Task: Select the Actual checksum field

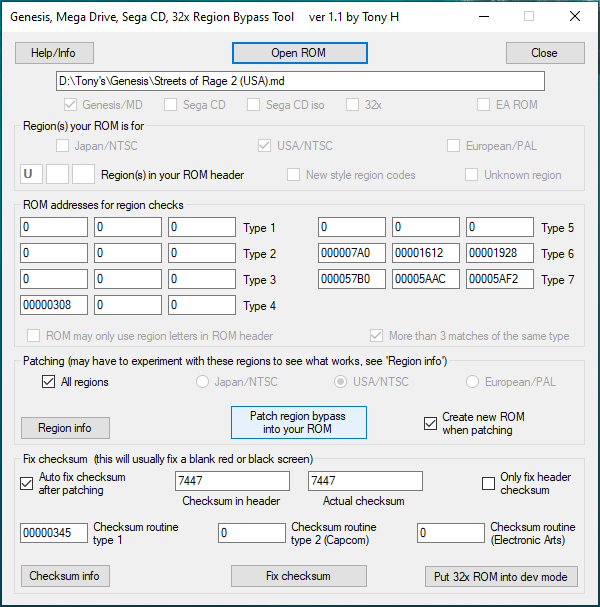Action: click(365, 481)
